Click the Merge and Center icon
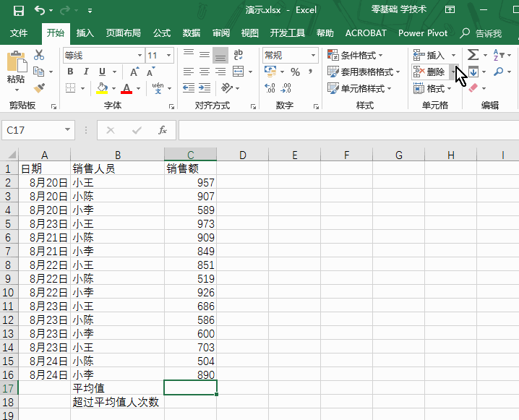This screenshot has width=519, height=420. click(239, 72)
